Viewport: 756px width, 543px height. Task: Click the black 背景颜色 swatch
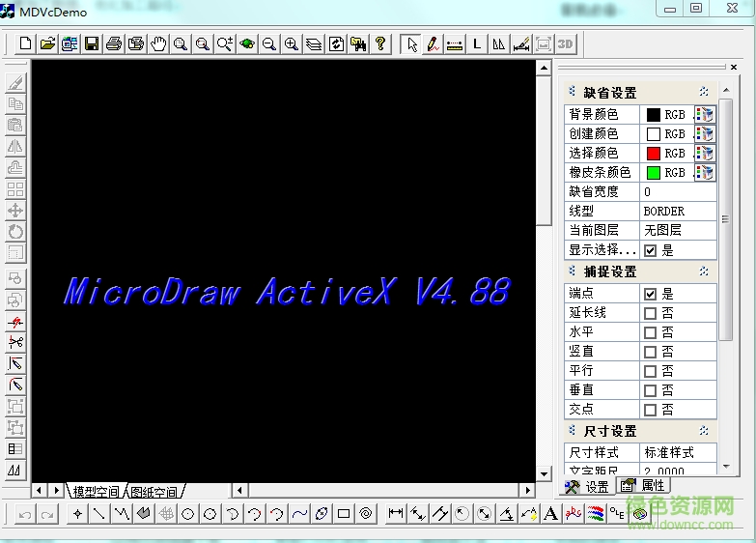point(653,114)
